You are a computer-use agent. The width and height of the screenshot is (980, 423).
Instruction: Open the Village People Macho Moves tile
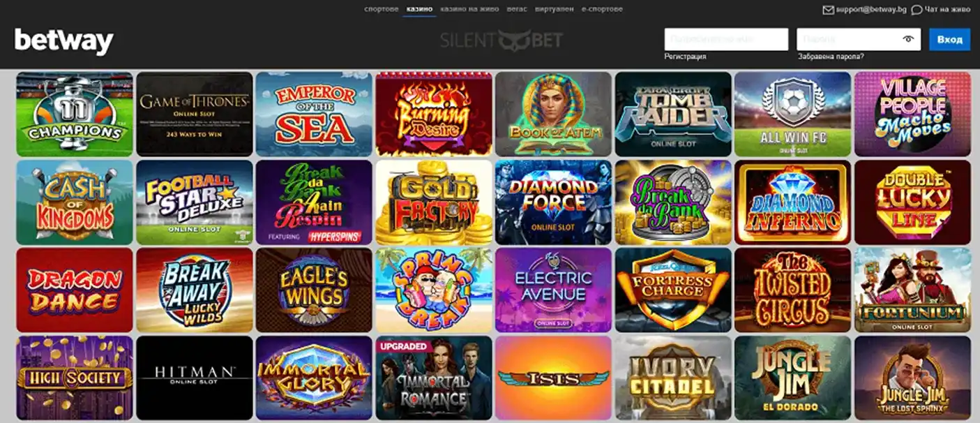[912, 114]
